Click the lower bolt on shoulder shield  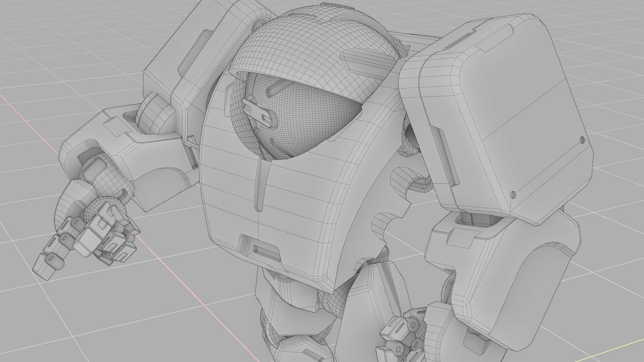click(x=513, y=195)
